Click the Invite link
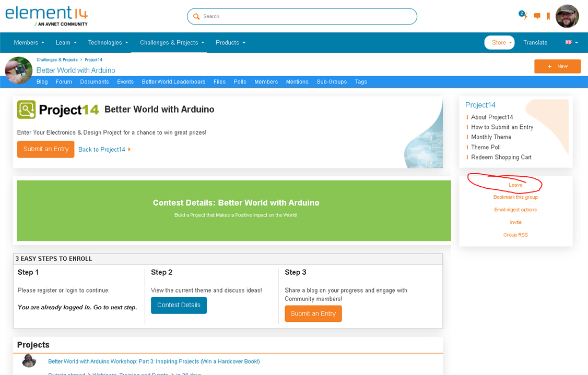Screen dimensions: 588x375 tap(515, 222)
